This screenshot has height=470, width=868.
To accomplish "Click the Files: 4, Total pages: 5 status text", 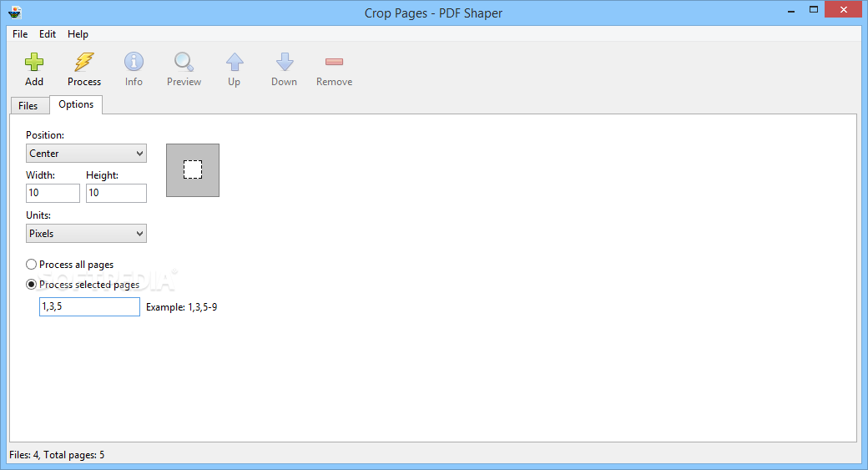I will pyautogui.click(x=57, y=455).
